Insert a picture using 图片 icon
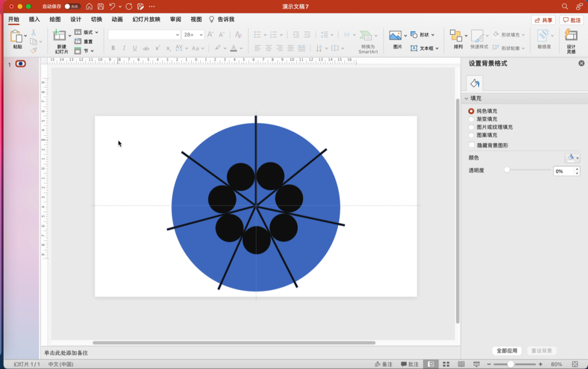 tap(395, 35)
